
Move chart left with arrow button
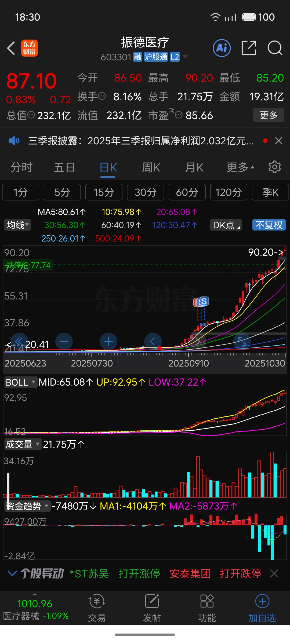[x=153, y=341]
